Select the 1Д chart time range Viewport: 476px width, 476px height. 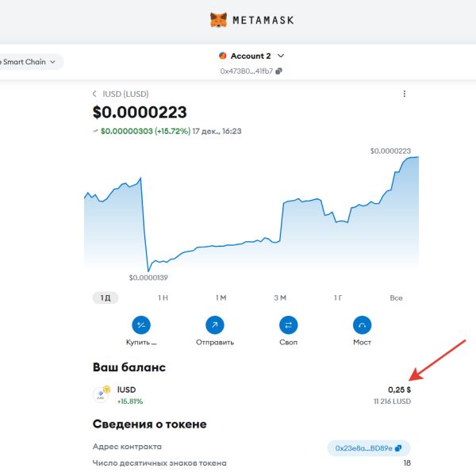104,297
